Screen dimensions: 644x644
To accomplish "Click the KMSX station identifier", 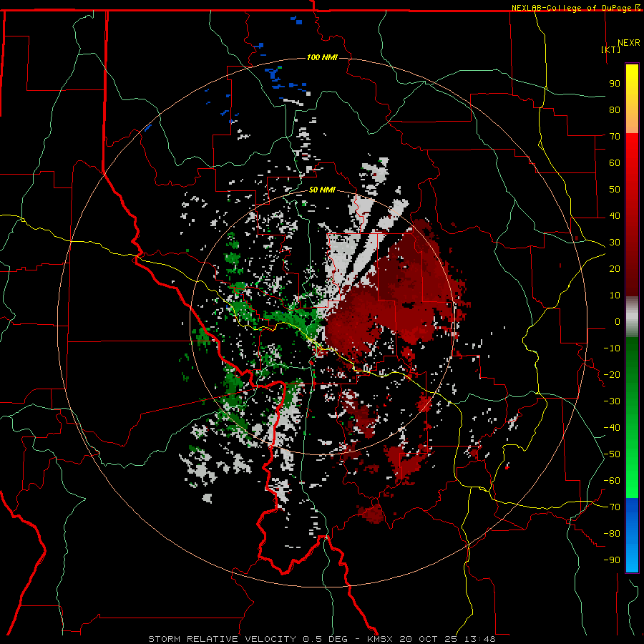I will [x=380, y=639].
